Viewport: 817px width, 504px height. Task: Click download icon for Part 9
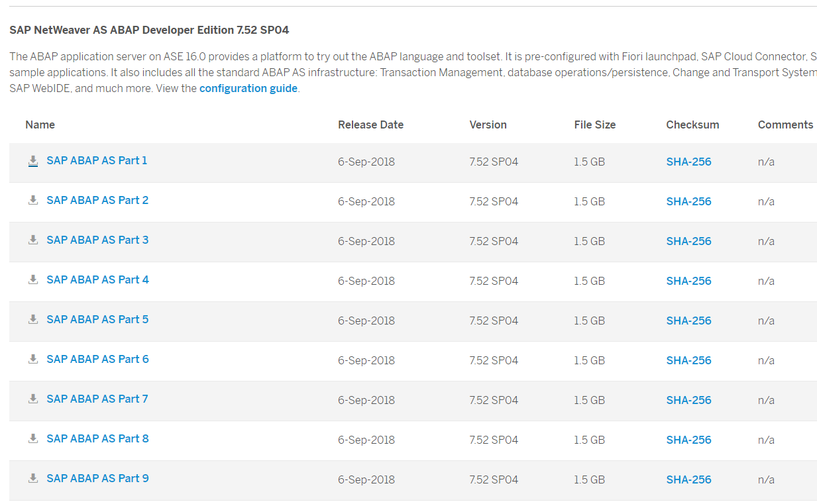click(x=33, y=478)
